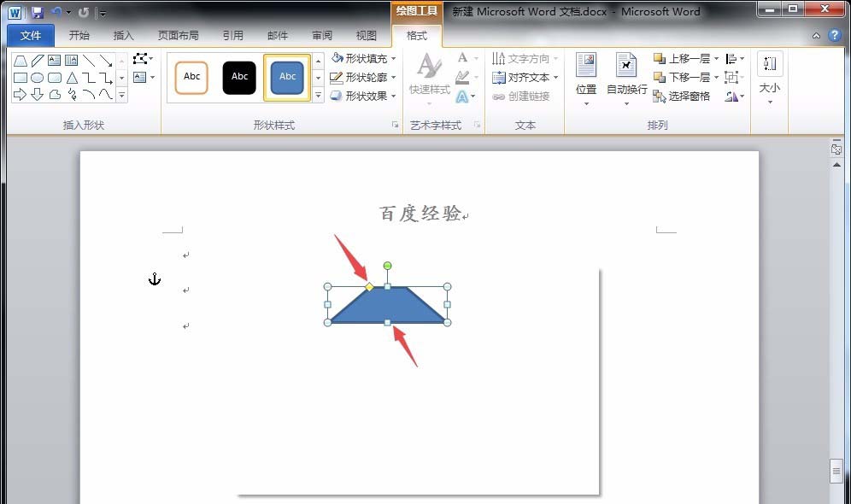
Task: Pick the vertical text box shape
Action: [71, 60]
